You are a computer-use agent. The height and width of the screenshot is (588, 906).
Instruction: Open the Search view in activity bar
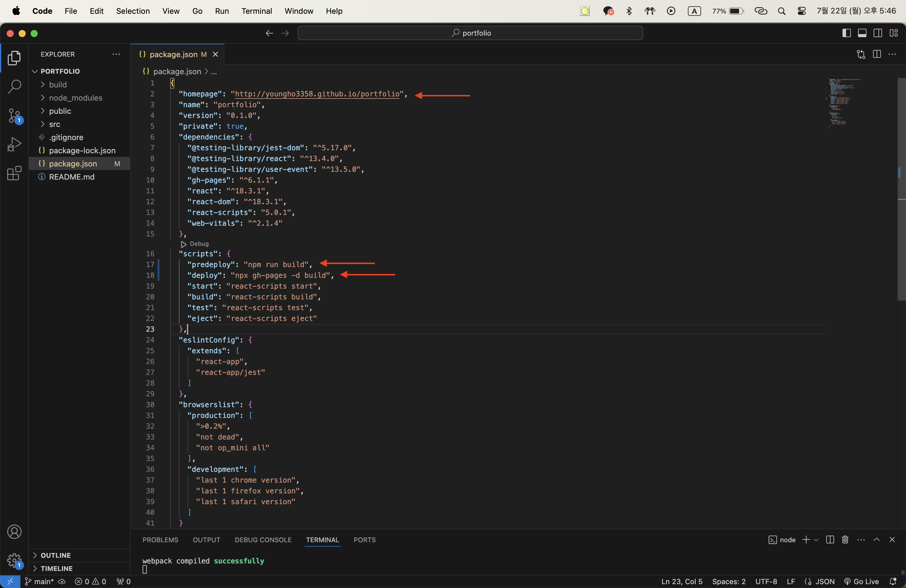coord(14,87)
